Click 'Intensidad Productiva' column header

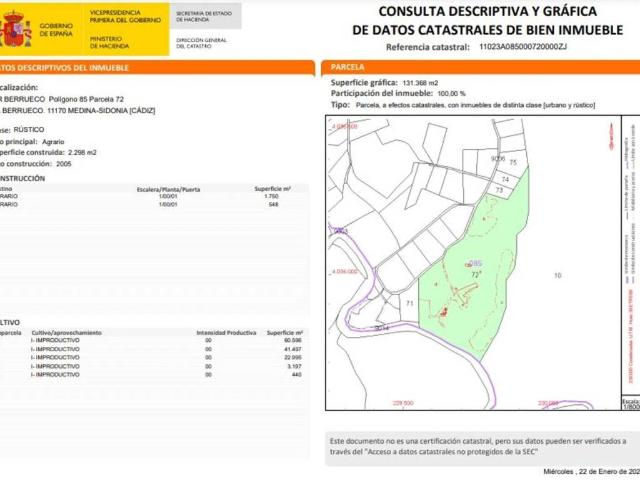(226, 333)
